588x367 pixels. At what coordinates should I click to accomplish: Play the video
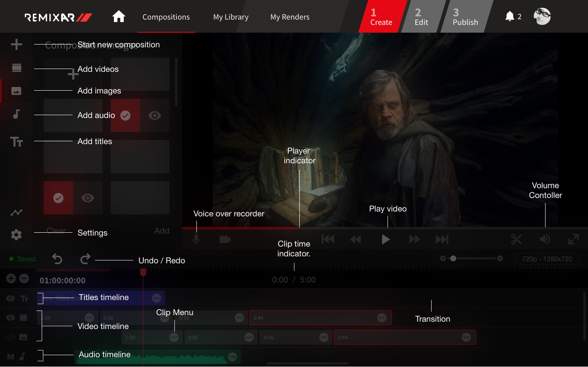pyautogui.click(x=385, y=239)
